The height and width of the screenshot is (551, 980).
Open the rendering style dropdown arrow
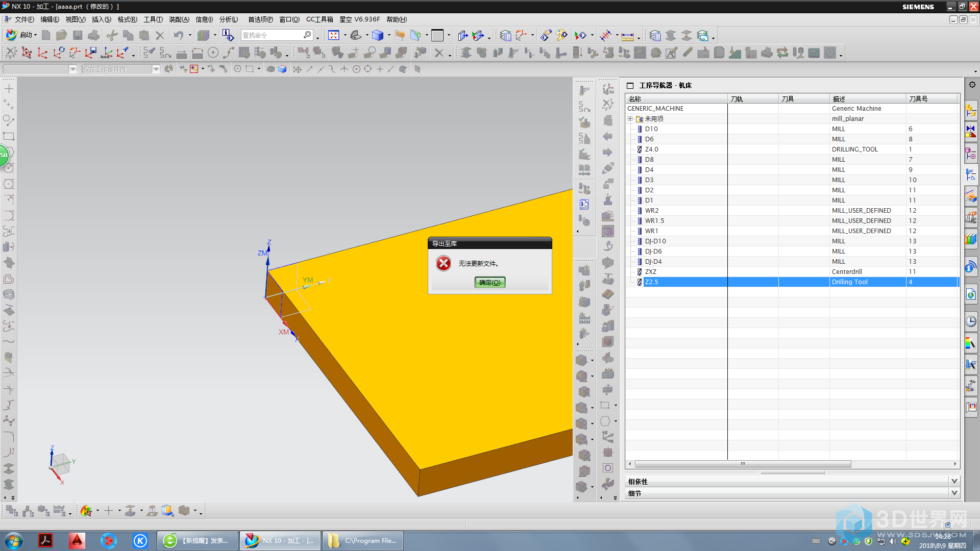[389, 35]
